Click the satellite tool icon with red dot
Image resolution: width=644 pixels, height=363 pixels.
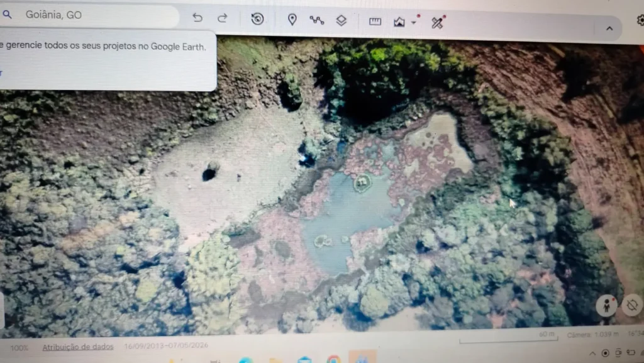(x=438, y=22)
